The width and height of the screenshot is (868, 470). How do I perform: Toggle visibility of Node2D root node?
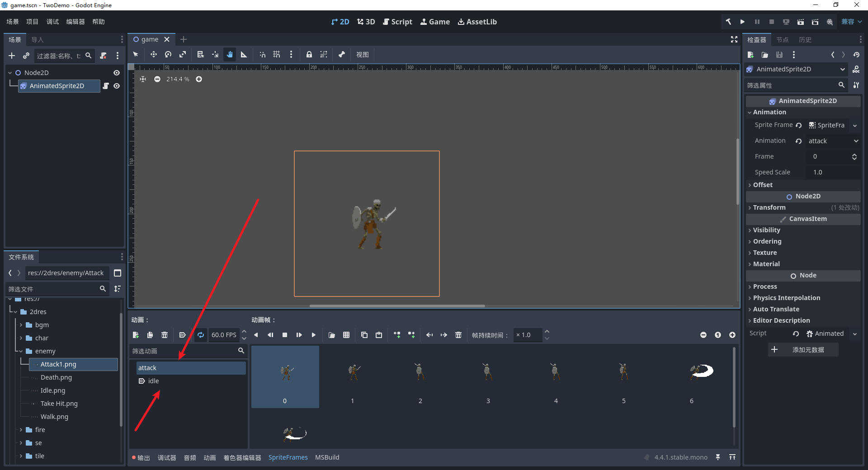117,73
